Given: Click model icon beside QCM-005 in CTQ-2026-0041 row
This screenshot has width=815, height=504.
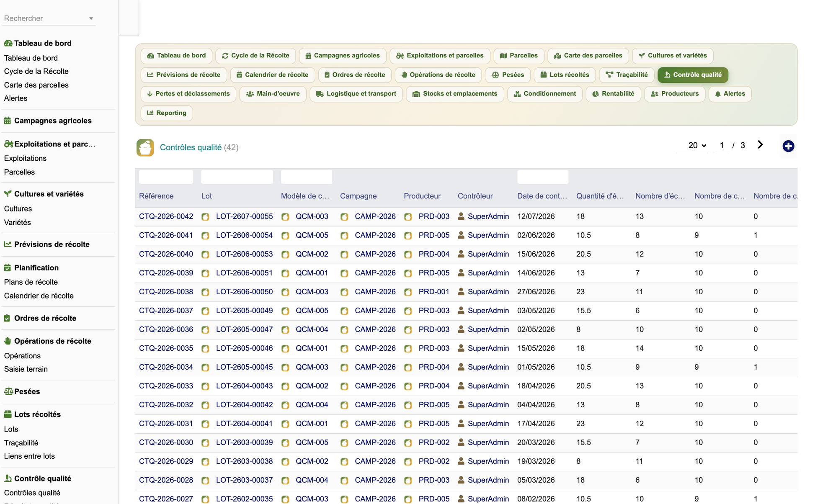Looking at the screenshot, I should [x=285, y=236].
